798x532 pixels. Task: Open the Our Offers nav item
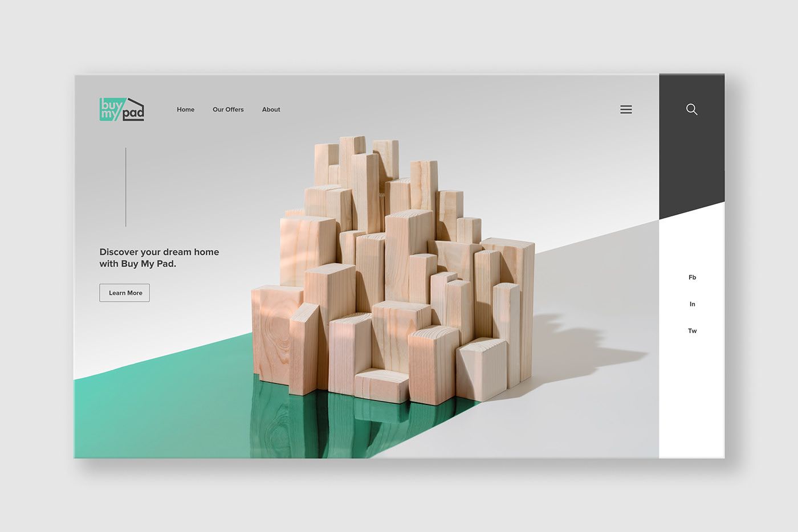click(228, 109)
